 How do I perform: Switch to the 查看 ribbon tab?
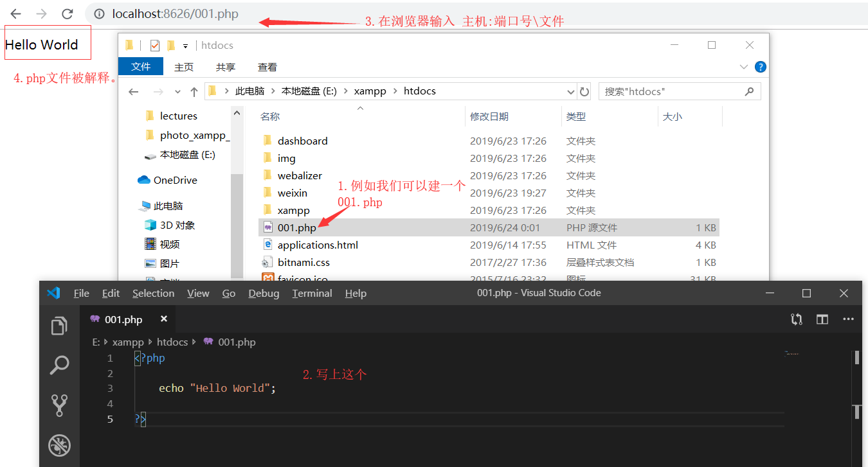coord(267,66)
